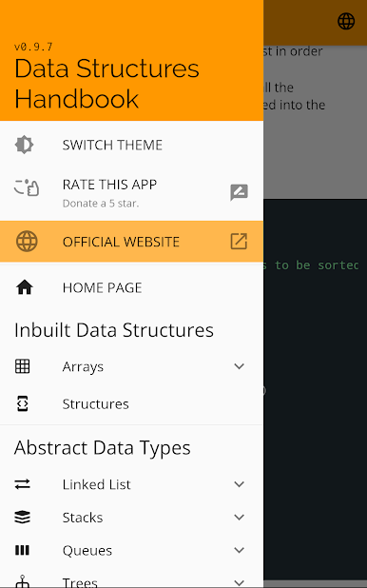Click the house icon beside Home Page
This screenshot has width=367, height=588.
25,287
